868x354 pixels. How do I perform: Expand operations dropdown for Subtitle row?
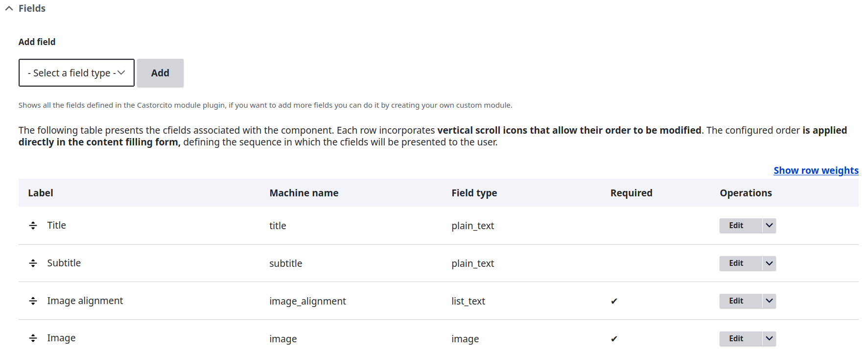769,263
